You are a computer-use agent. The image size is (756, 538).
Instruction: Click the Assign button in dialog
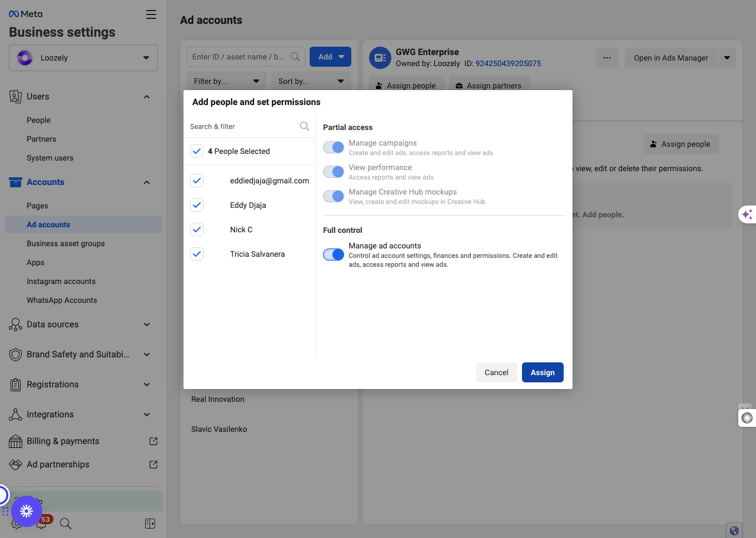[543, 372]
